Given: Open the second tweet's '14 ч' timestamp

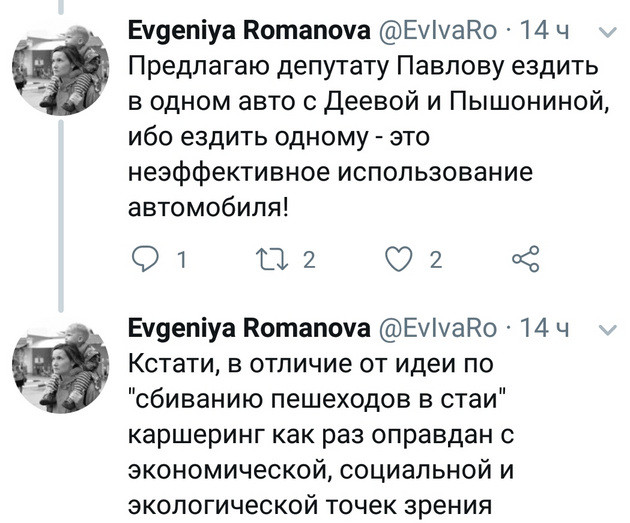Looking at the screenshot, I should pyautogui.click(x=544, y=328).
